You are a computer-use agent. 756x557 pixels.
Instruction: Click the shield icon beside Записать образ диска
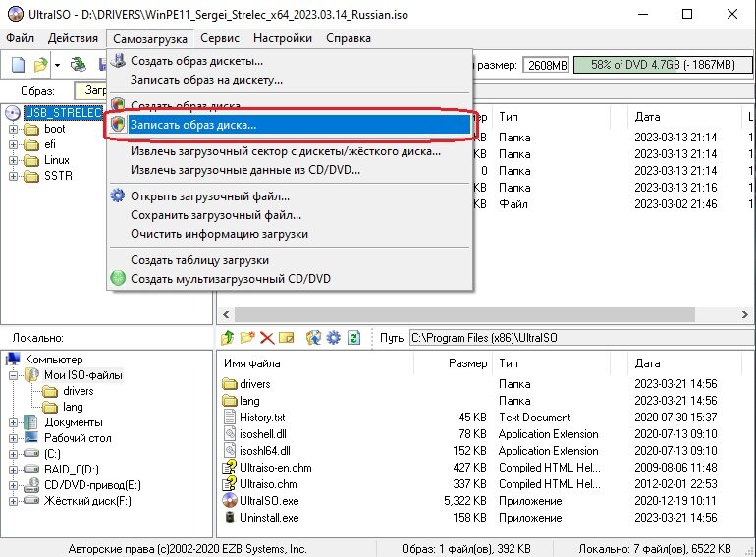click(x=118, y=124)
